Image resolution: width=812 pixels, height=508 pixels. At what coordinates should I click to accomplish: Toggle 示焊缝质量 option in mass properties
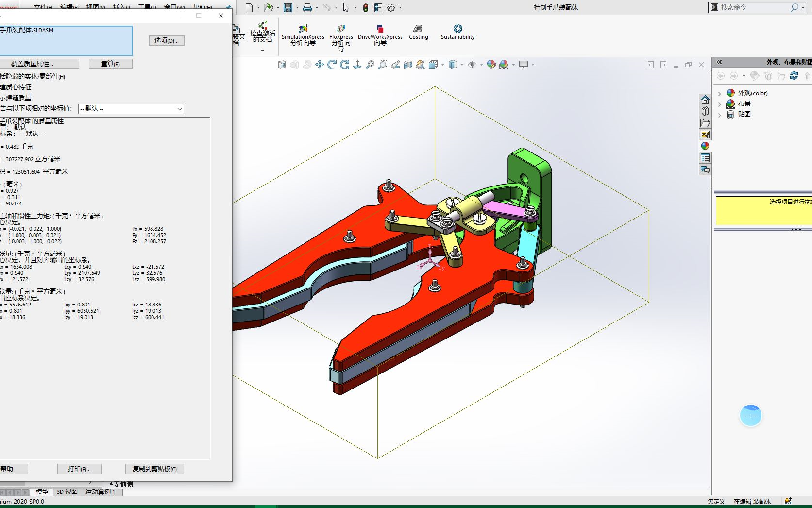[x=16, y=98]
